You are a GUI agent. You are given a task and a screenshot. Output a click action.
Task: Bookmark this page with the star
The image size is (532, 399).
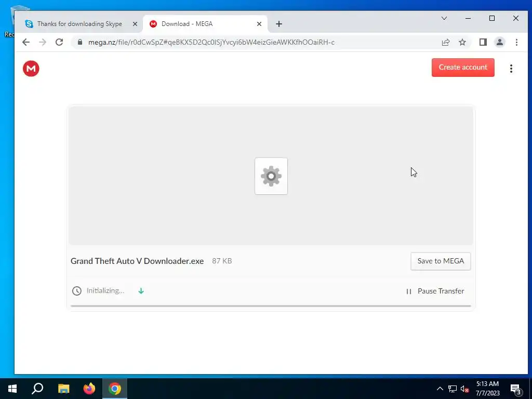tap(462, 42)
